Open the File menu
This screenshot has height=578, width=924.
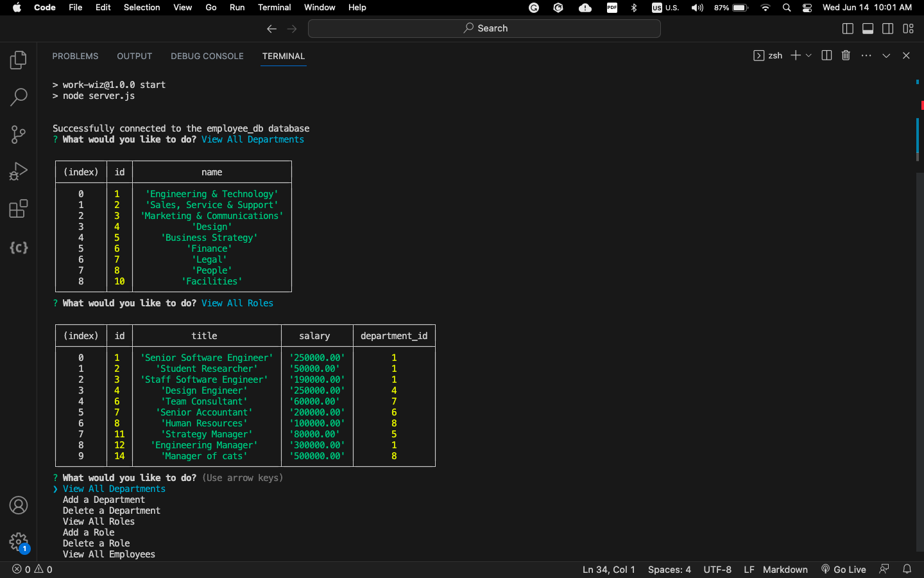(x=76, y=8)
